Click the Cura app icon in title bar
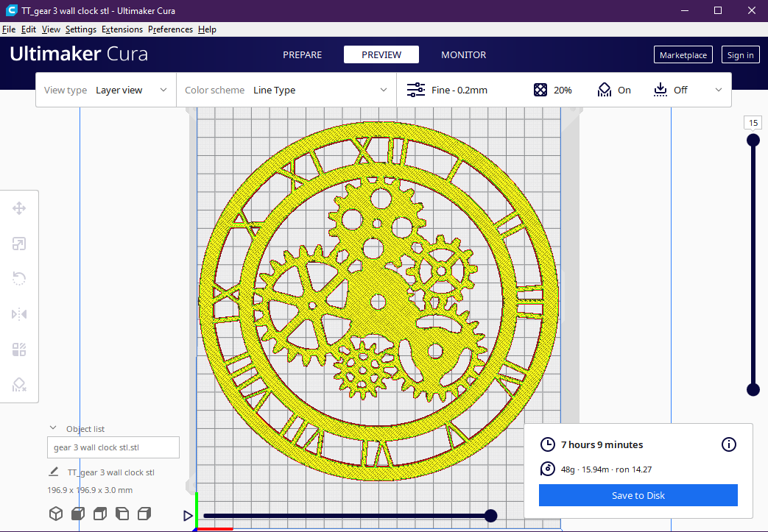Screen dimensions: 768x532 pyautogui.click(x=11, y=10)
